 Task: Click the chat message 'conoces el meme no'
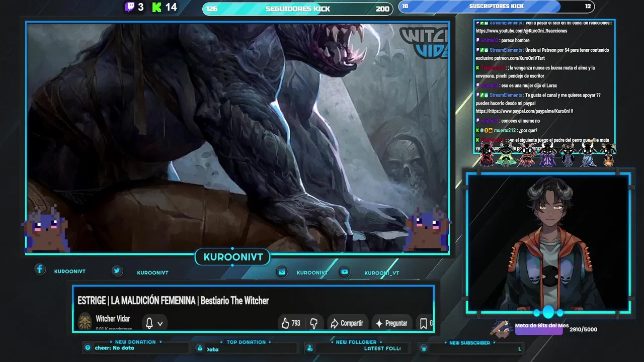click(x=520, y=121)
